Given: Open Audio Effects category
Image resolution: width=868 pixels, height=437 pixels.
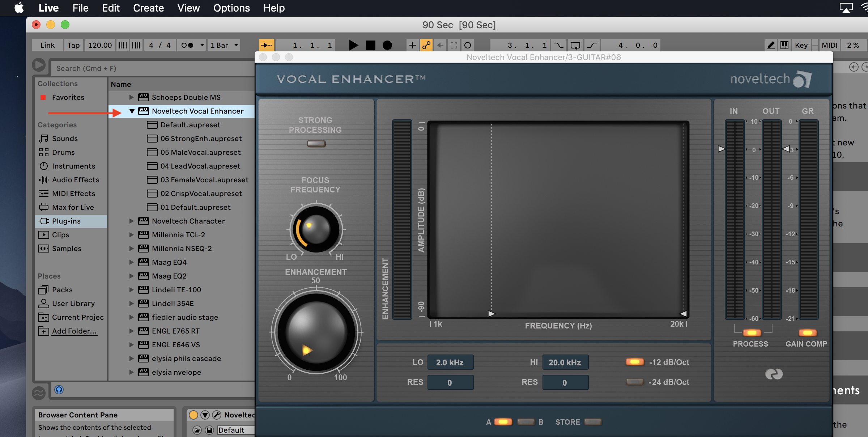Looking at the screenshot, I should [x=76, y=180].
